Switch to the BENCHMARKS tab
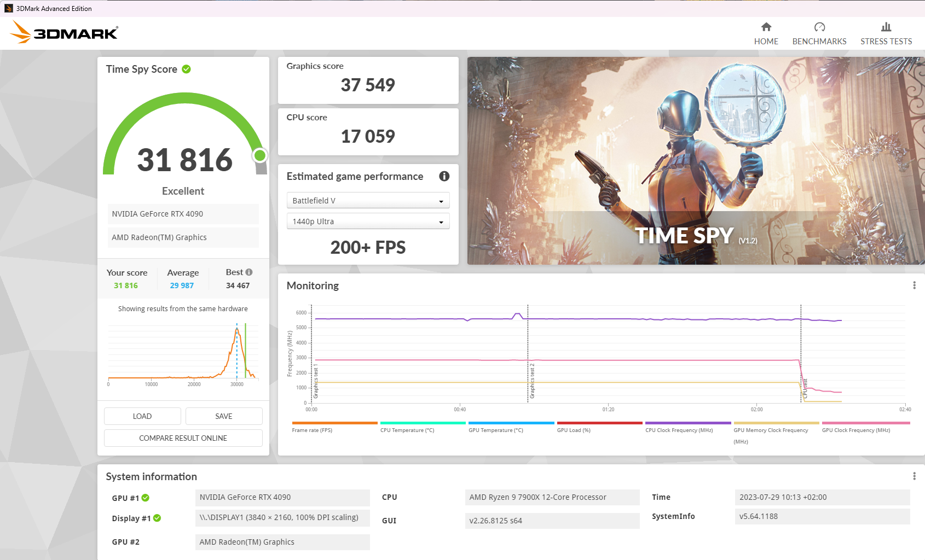The width and height of the screenshot is (925, 560). coord(819,34)
